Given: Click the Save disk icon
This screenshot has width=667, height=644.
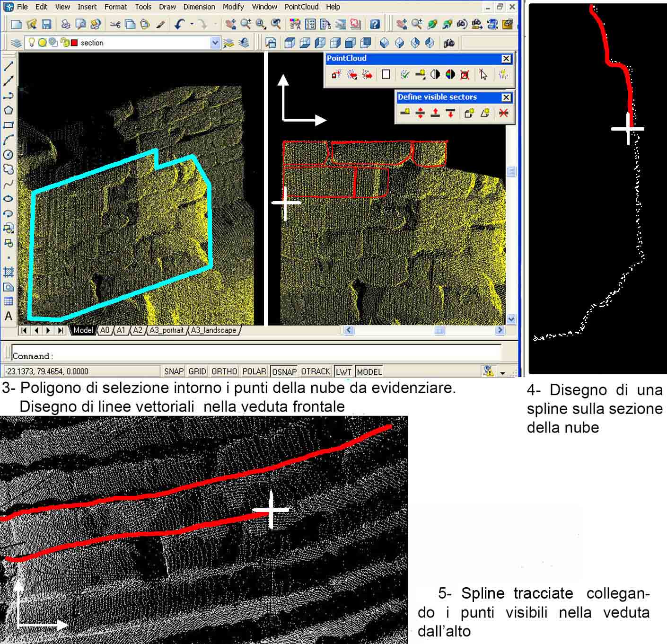Looking at the screenshot, I should 46,24.
